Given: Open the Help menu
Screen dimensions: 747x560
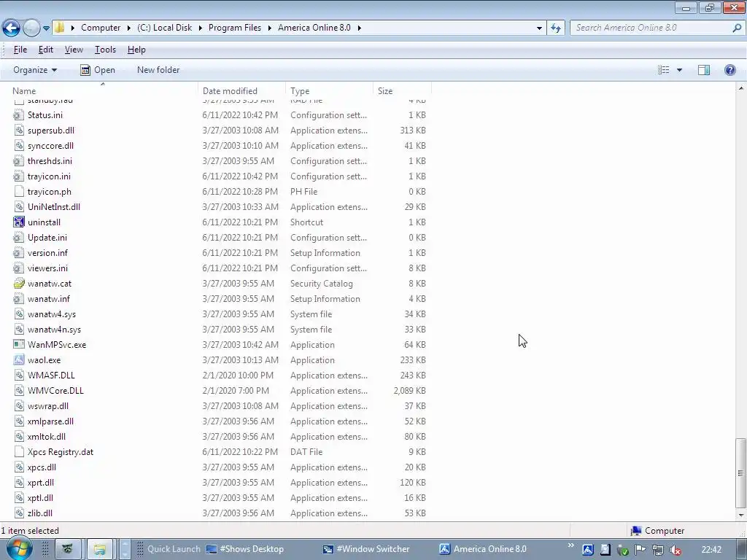Looking at the screenshot, I should (136, 50).
